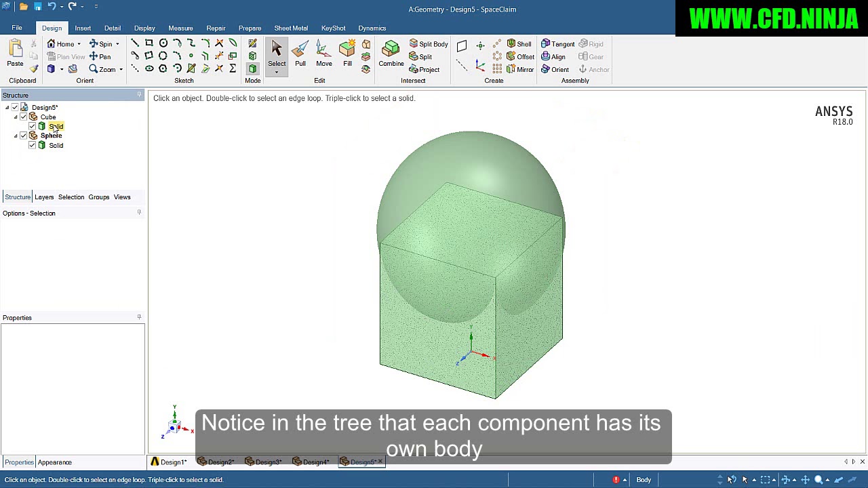Insert a Plane from Create group
868x488 pixels.
pyautogui.click(x=462, y=46)
